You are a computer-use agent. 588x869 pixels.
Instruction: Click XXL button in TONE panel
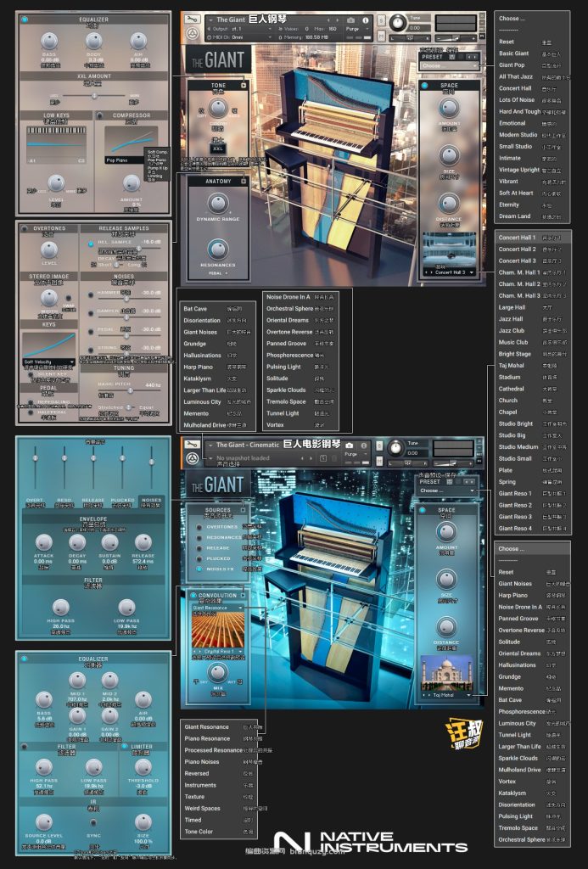click(x=218, y=149)
